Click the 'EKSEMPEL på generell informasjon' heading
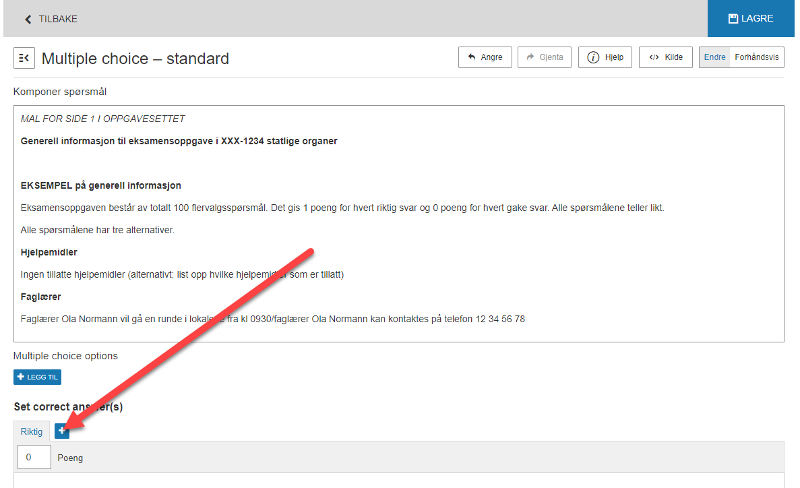Viewport: 800px width, 488px height. coord(101,185)
